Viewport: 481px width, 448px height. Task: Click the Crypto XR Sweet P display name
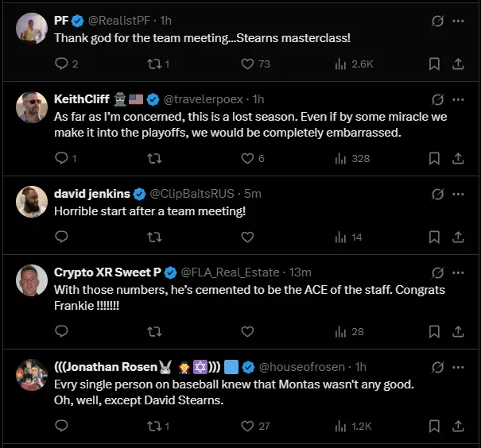click(x=108, y=272)
